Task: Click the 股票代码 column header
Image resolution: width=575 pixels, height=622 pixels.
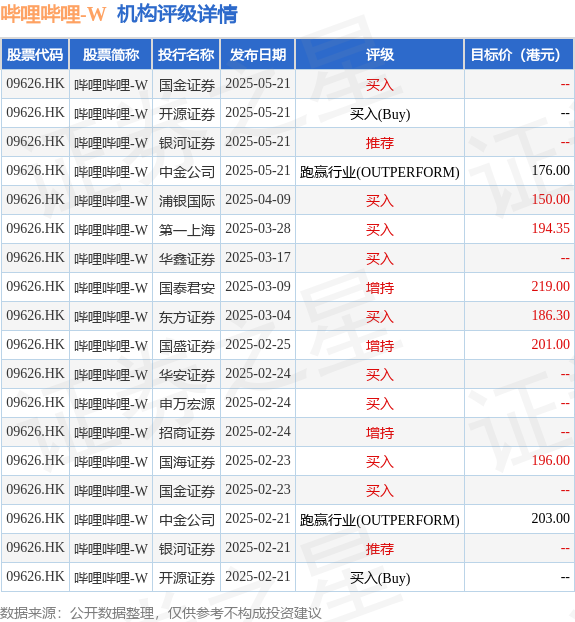Action: 35,54
